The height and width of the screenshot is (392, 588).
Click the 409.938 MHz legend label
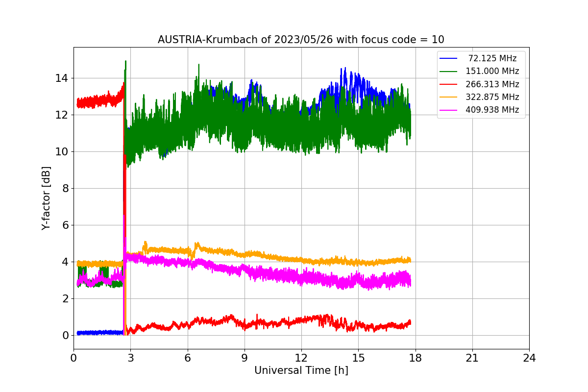[x=492, y=110]
